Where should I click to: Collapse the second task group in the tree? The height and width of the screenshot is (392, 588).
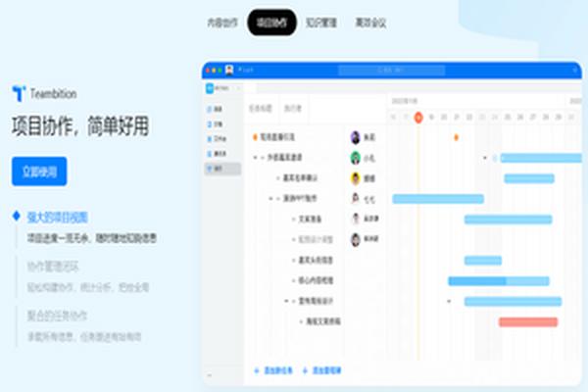256,157
